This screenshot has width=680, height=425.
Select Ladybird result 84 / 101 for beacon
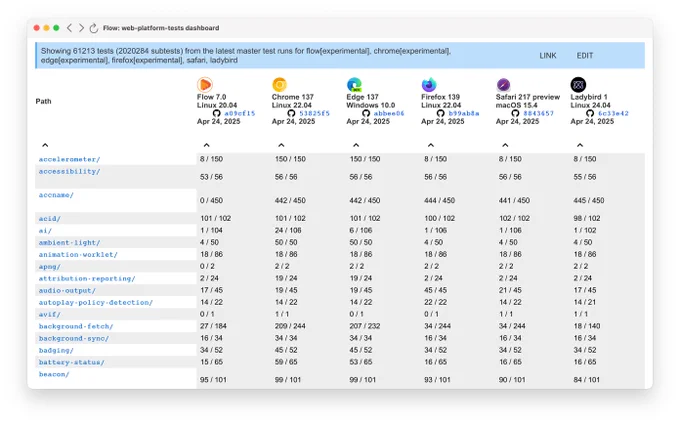586,379
